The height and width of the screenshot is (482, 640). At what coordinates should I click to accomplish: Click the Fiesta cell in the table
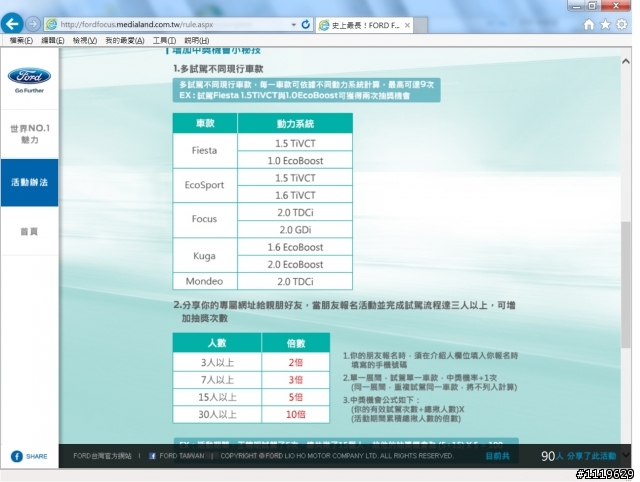coord(204,151)
